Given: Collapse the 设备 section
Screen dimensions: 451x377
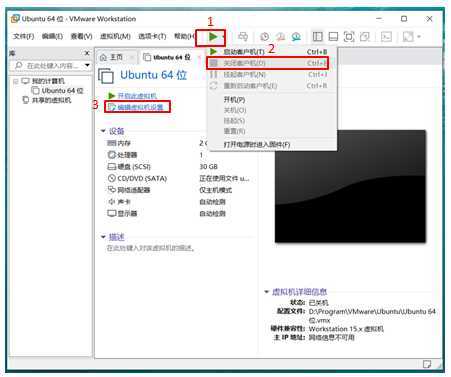Looking at the screenshot, I should [103, 131].
